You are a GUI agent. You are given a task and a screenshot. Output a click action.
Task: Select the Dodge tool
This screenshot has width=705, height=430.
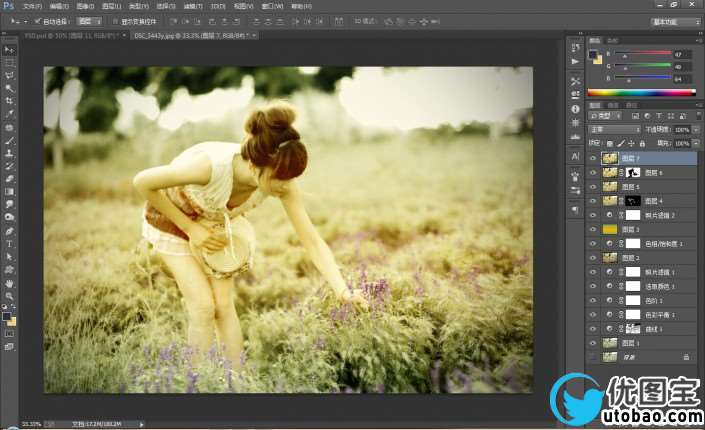coord(9,217)
